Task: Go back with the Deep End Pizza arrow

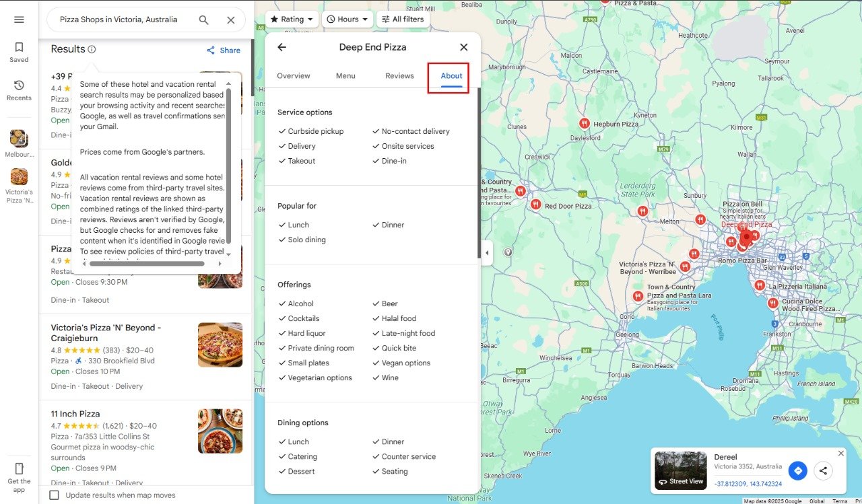Action: [x=281, y=47]
